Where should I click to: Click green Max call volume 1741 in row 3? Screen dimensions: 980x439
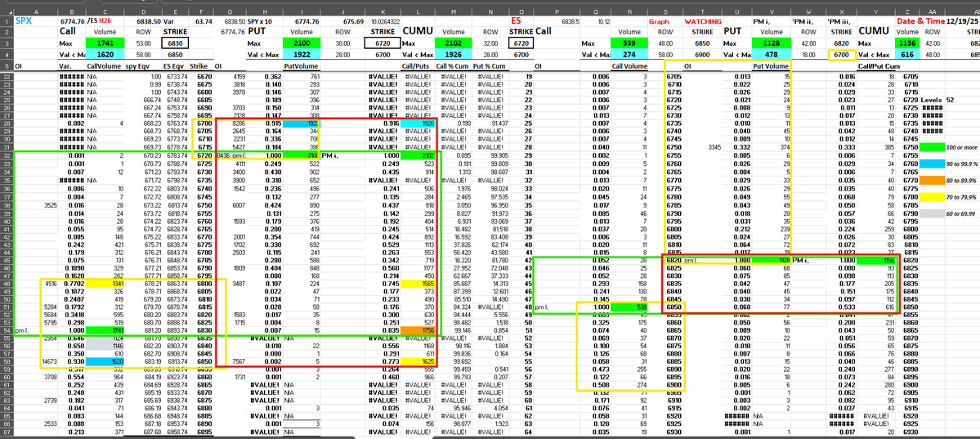(105, 43)
